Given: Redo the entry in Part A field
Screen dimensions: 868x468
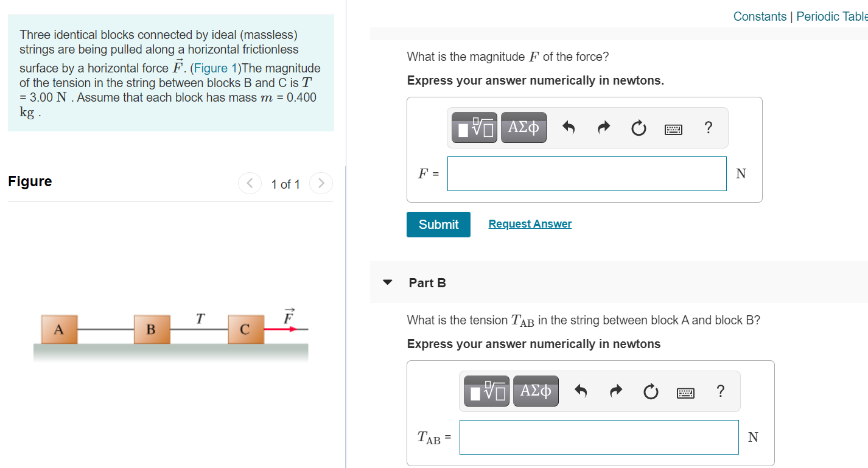Looking at the screenshot, I should (603, 128).
